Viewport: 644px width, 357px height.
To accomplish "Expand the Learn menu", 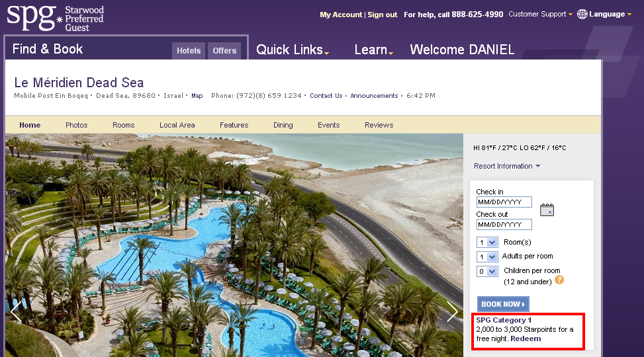I will tap(374, 50).
